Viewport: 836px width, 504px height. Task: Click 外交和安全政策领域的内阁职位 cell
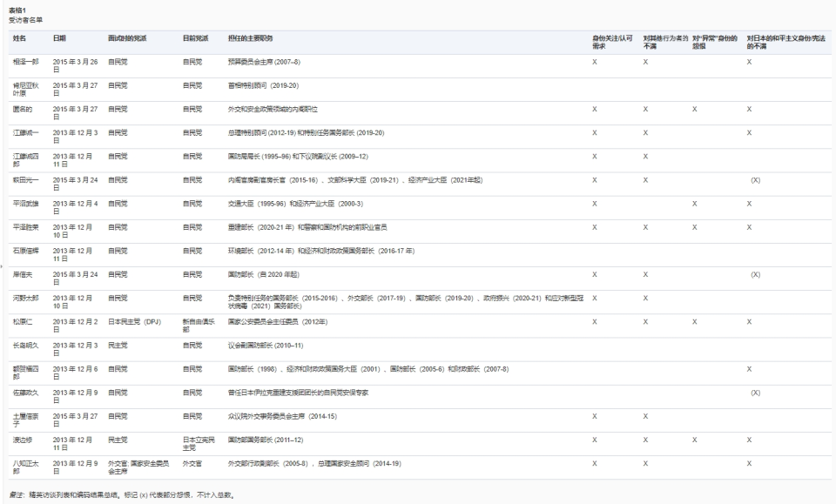pos(273,109)
